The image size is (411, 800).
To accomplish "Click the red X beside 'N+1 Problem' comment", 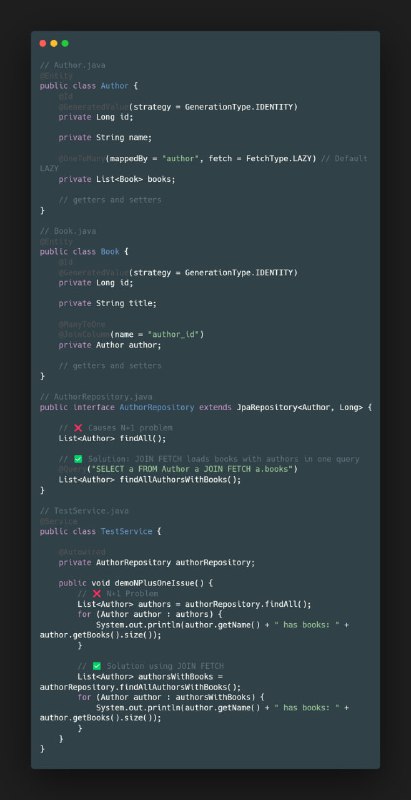I will 97,593.
